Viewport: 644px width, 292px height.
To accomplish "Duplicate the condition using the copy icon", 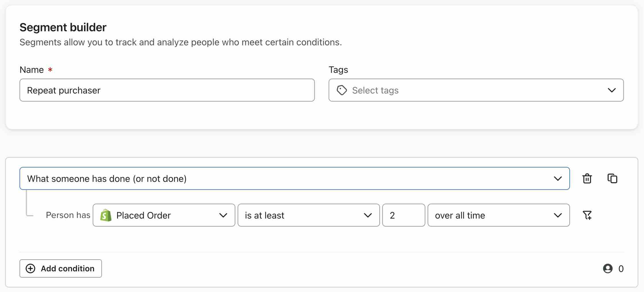I will pyautogui.click(x=612, y=178).
